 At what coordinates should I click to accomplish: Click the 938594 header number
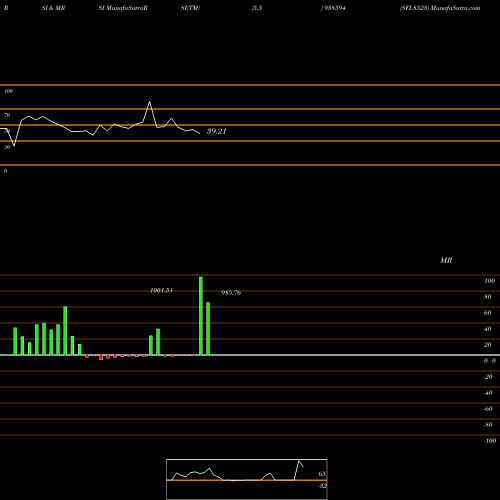point(334,8)
